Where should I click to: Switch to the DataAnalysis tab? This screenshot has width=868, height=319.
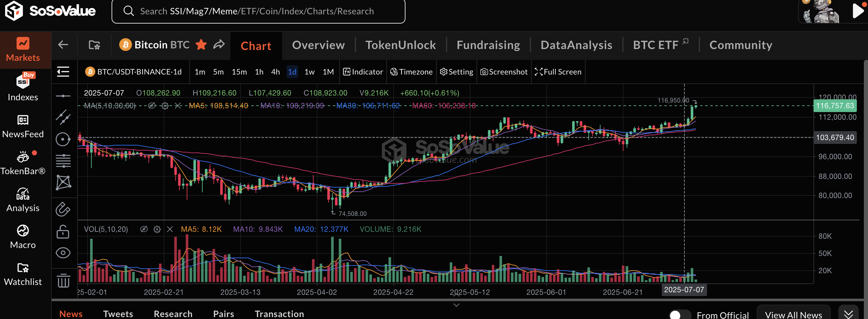coord(576,45)
